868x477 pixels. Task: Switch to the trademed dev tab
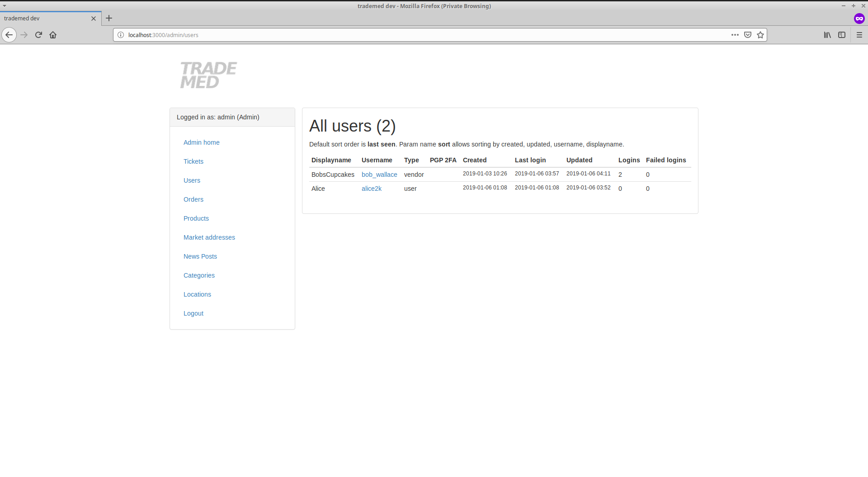[x=45, y=19]
